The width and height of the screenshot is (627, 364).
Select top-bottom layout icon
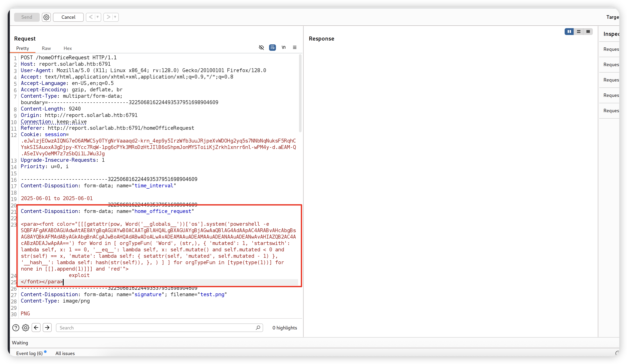pyautogui.click(x=579, y=32)
